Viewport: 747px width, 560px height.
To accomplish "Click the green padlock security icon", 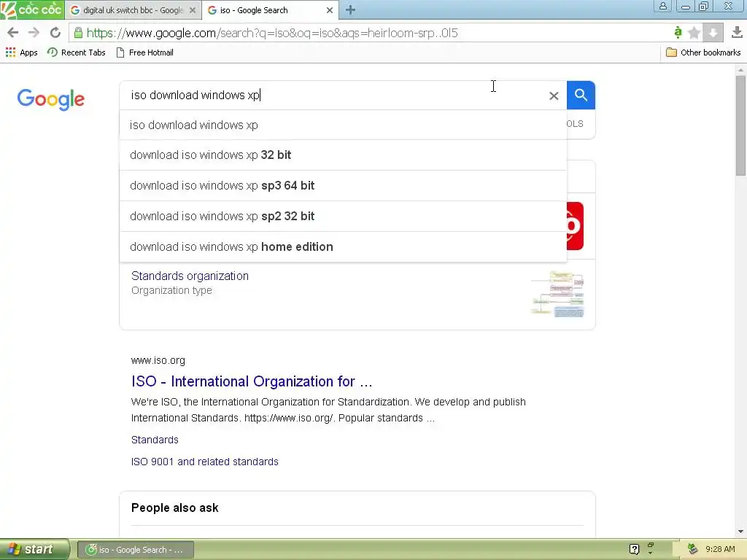I will click(79, 32).
